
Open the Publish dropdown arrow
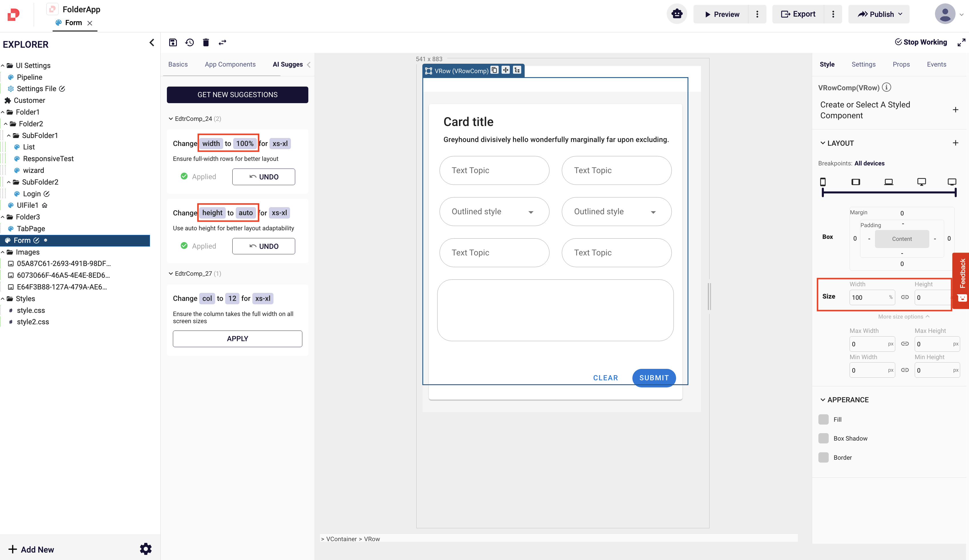pos(900,14)
